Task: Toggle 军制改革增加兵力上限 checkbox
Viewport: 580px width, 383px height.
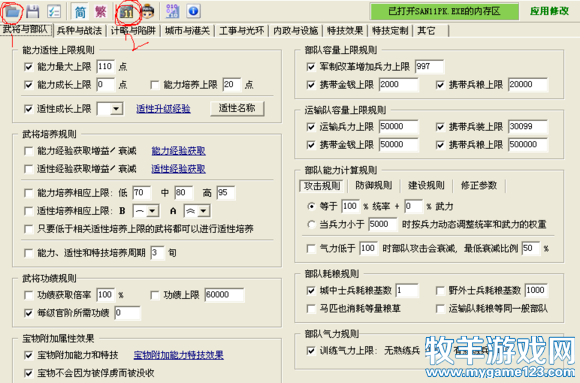Action: point(311,67)
